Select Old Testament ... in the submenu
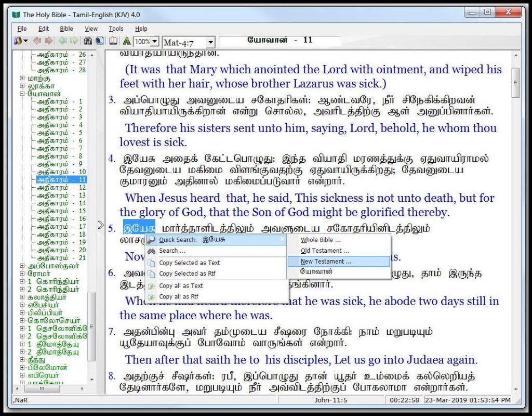The image size is (532, 416). pos(339,251)
